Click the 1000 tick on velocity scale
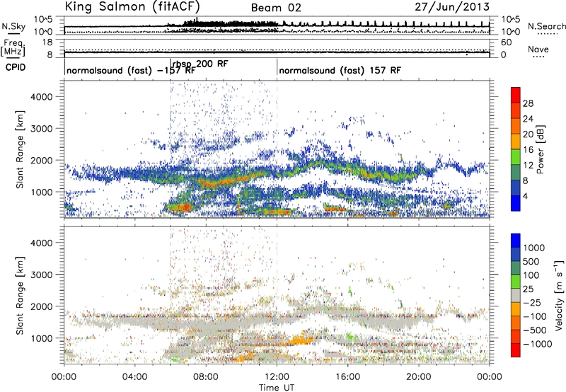566x392 pixels. click(x=534, y=248)
